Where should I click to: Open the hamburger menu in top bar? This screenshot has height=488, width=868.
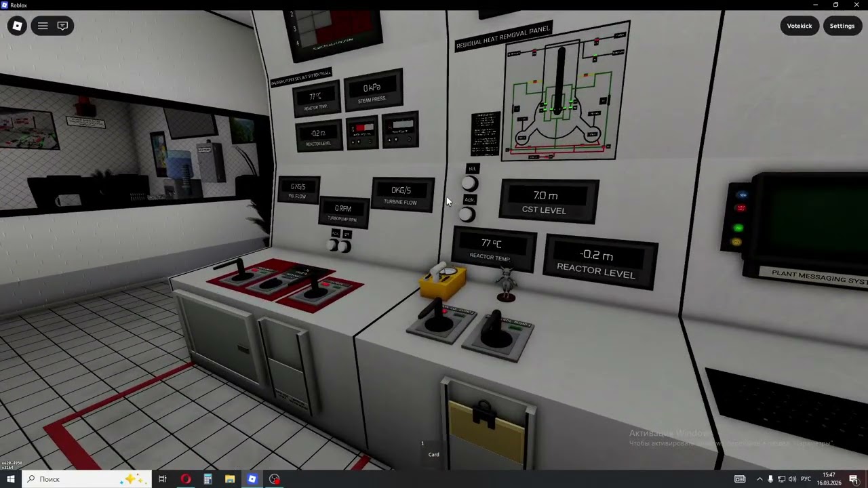click(x=43, y=26)
